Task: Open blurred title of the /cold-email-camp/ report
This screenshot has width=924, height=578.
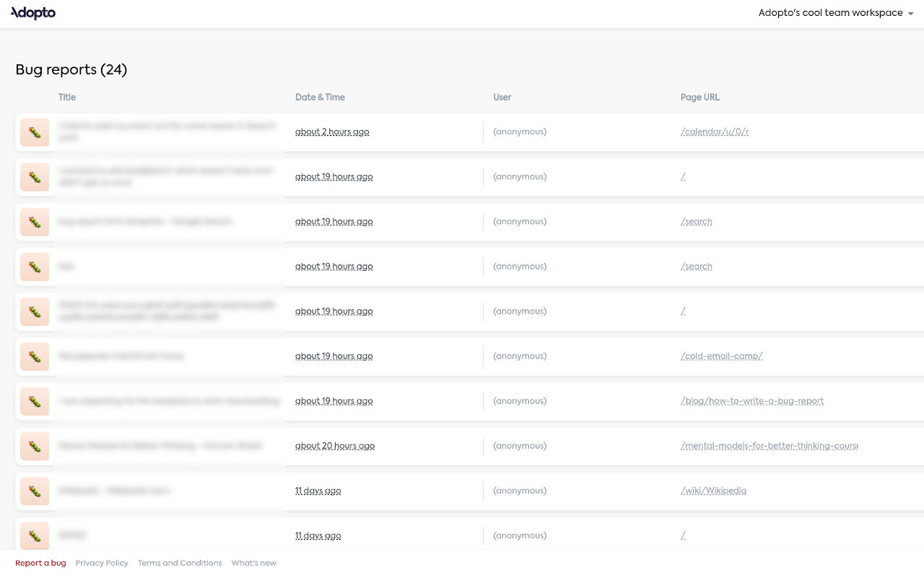Action: pos(121,355)
